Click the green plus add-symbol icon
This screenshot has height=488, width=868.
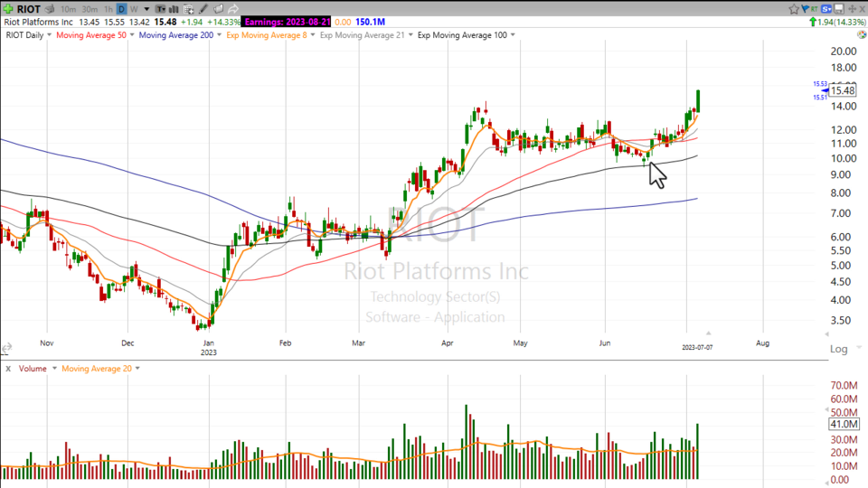(x=8, y=9)
